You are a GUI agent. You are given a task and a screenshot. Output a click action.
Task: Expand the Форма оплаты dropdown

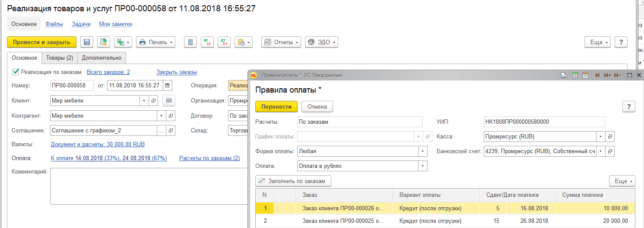tap(422, 151)
